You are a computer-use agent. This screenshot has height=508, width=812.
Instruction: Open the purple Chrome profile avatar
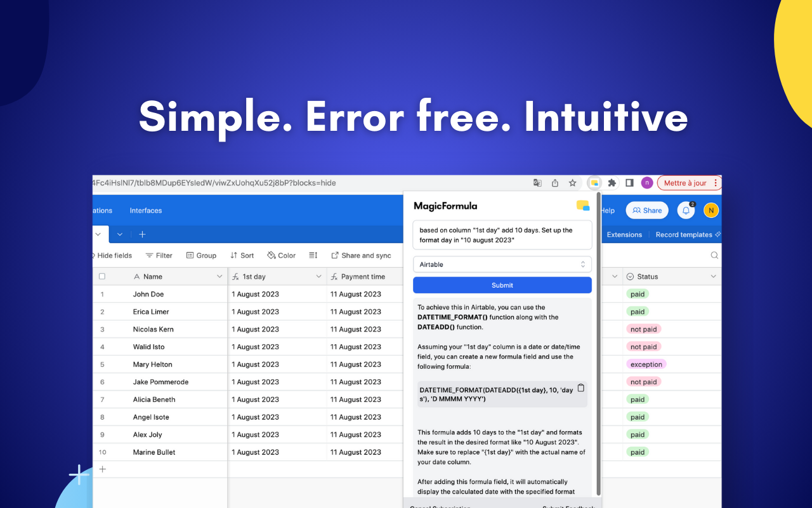pyautogui.click(x=647, y=183)
